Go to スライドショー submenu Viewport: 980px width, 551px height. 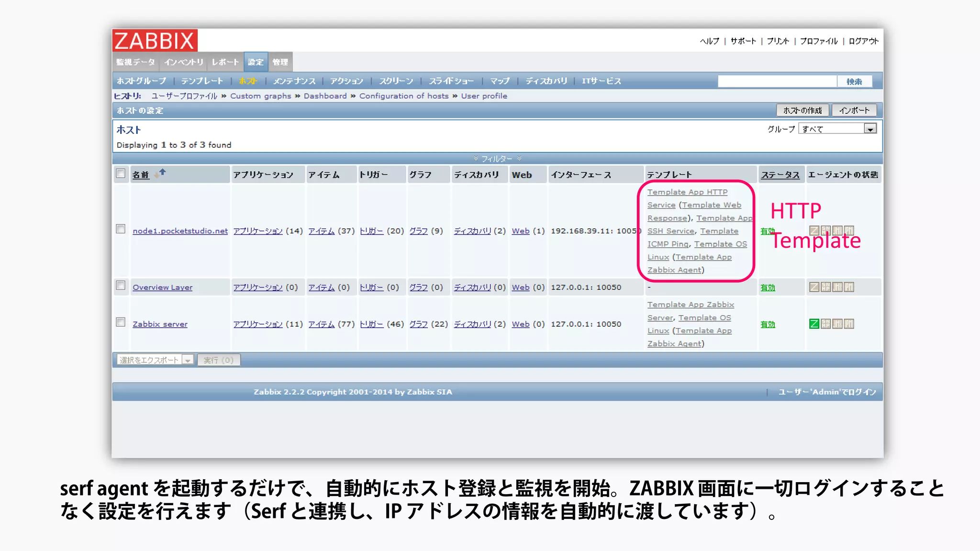pos(451,81)
